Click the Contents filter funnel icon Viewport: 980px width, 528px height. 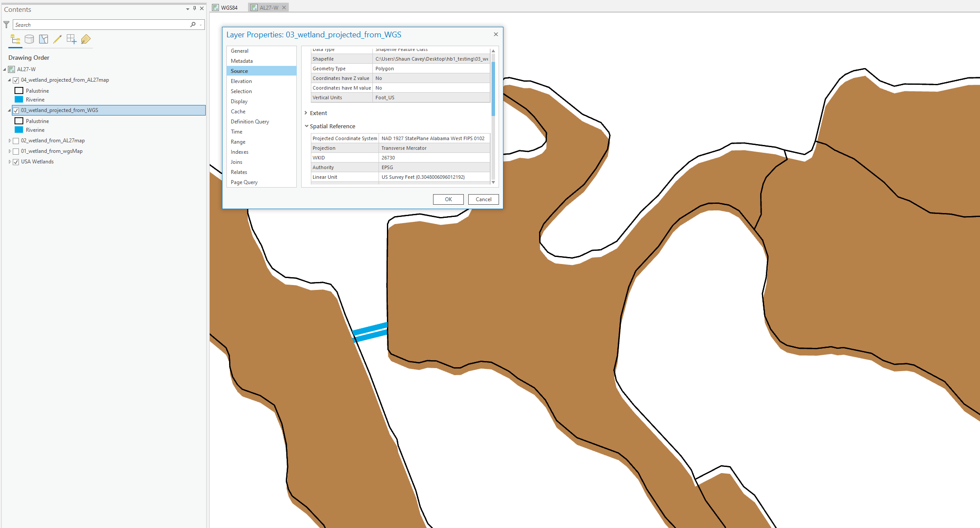point(7,25)
